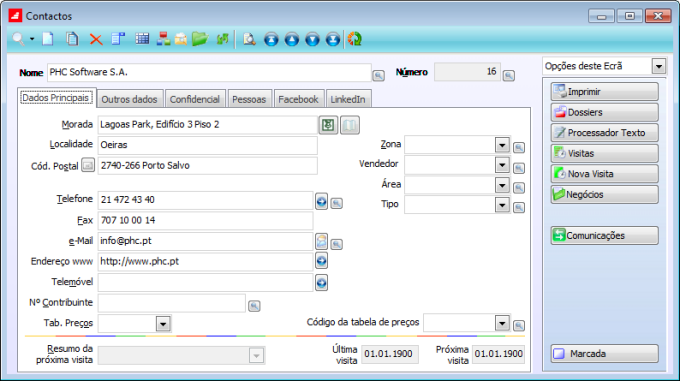Click lookup icon beside Código da tabela
The width and height of the screenshot is (680, 381).
point(519,325)
